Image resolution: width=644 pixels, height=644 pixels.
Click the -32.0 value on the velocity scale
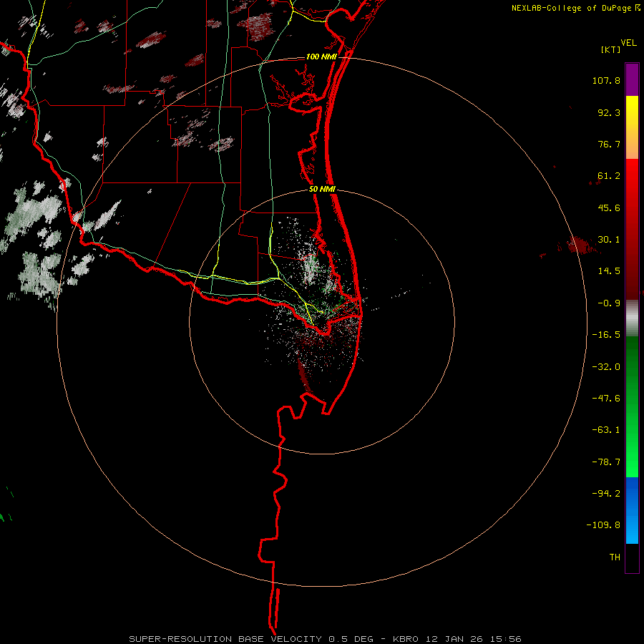click(x=606, y=367)
